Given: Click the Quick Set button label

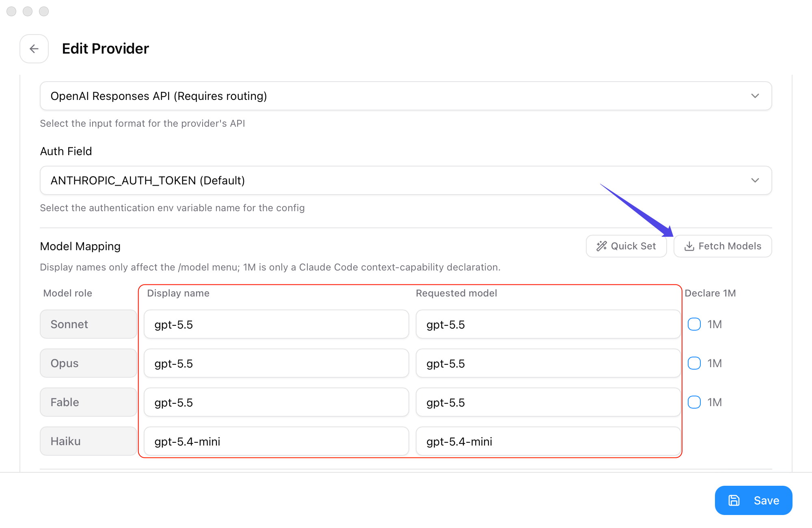Looking at the screenshot, I should pyautogui.click(x=633, y=246).
